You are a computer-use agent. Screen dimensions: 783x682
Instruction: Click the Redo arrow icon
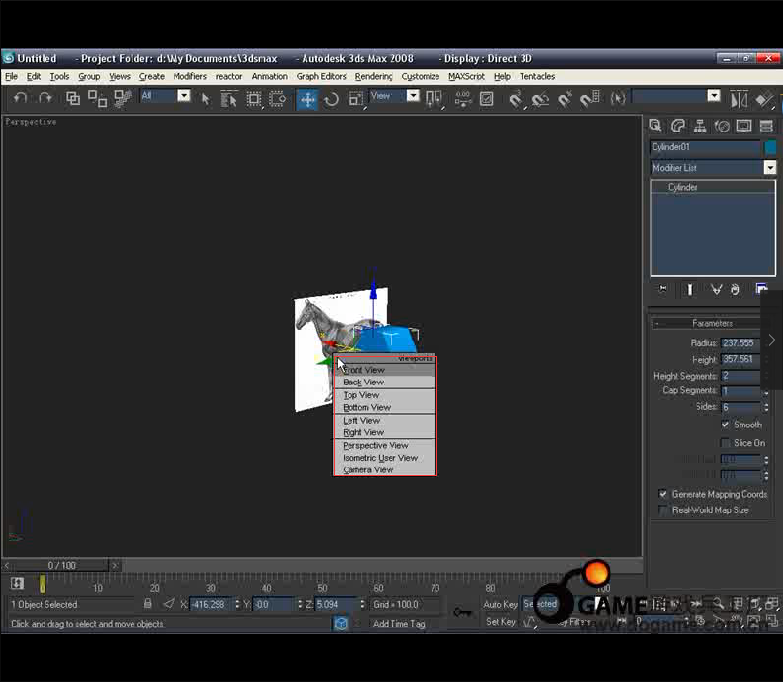45,98
